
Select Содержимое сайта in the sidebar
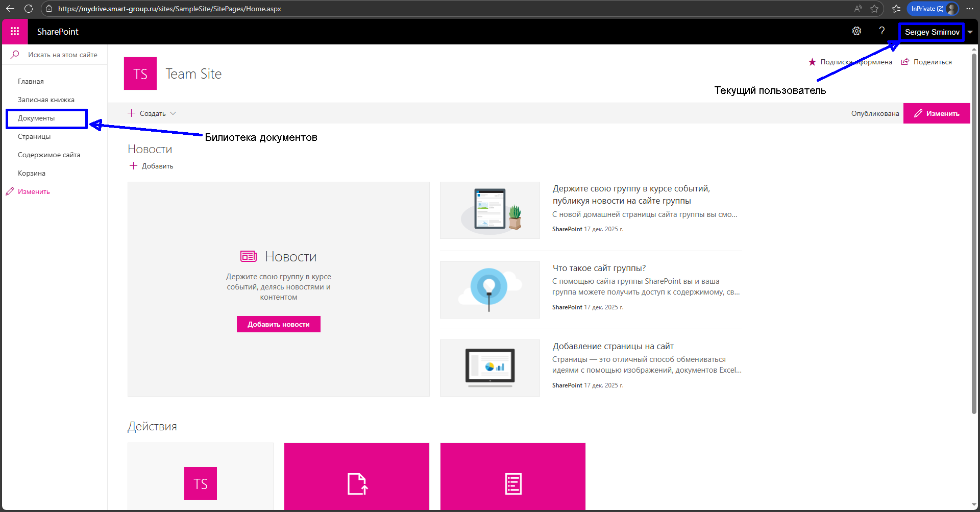[x=49, y=155]
